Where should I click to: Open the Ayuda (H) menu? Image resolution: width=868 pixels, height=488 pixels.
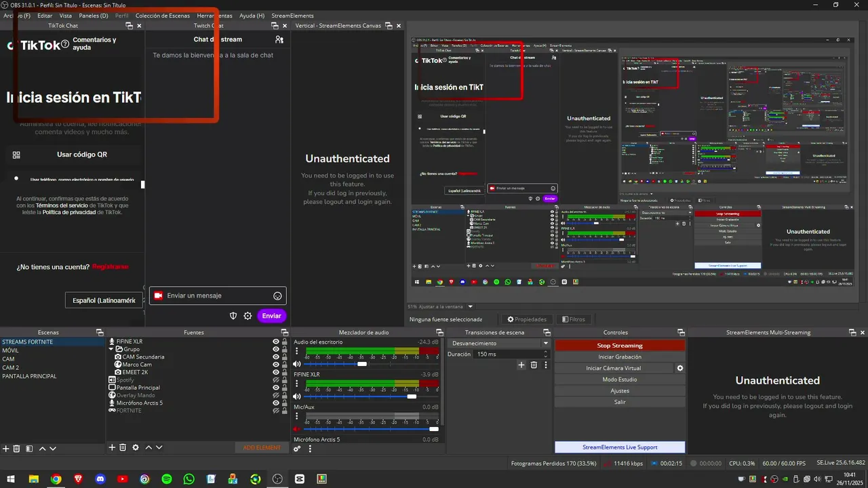point(252,15)
